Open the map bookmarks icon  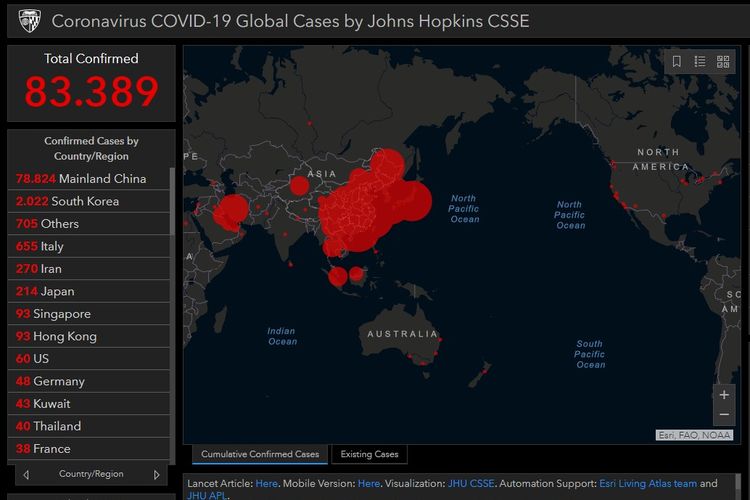676,61
